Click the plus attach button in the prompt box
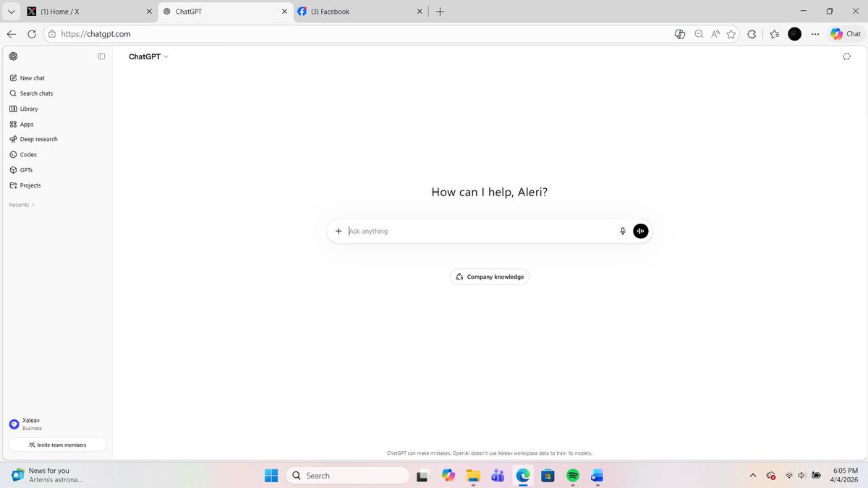 pyautogui.click(x=339, y=231)
